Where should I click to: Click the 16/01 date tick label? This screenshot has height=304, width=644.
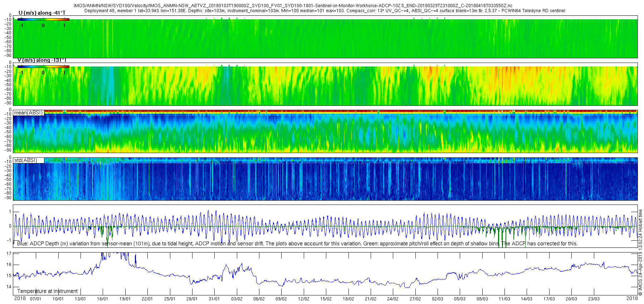pyautogui.click(x=102, y=299)
